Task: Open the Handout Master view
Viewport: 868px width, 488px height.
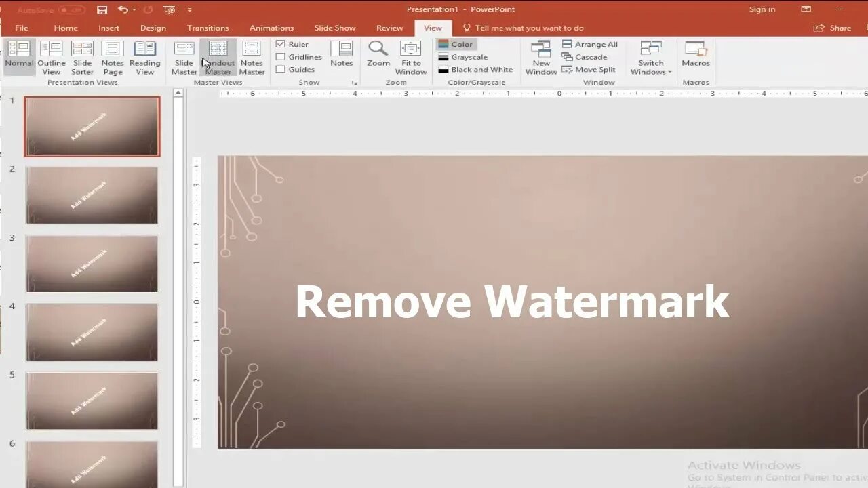Action: coord(218,56)
